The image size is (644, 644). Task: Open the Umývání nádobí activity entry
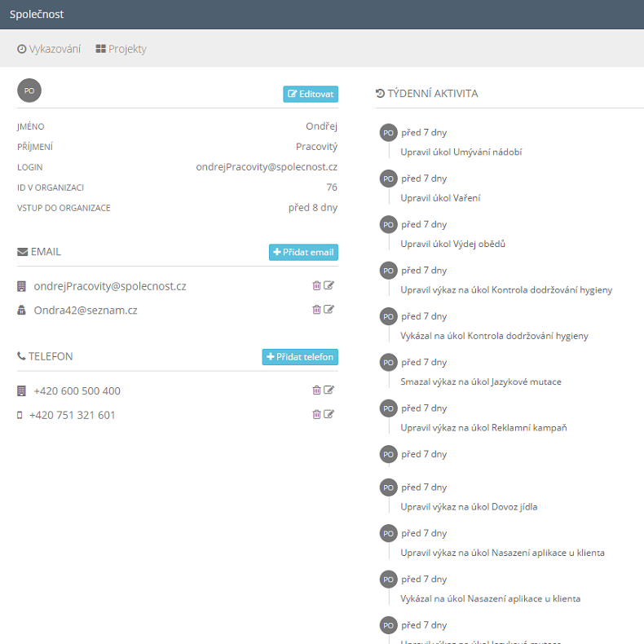tap(461, 152)
